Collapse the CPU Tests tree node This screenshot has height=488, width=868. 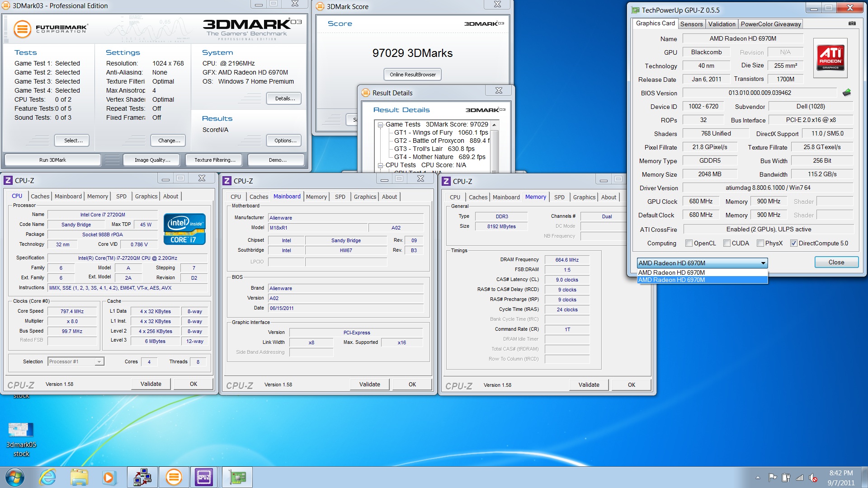click(x=381, y=165)
